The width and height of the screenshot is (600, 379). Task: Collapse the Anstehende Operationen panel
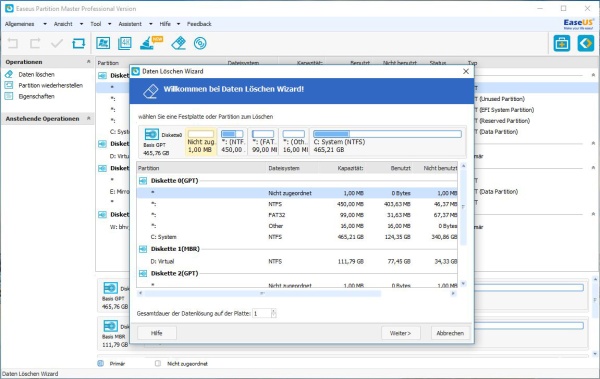(x=88, y=118)
